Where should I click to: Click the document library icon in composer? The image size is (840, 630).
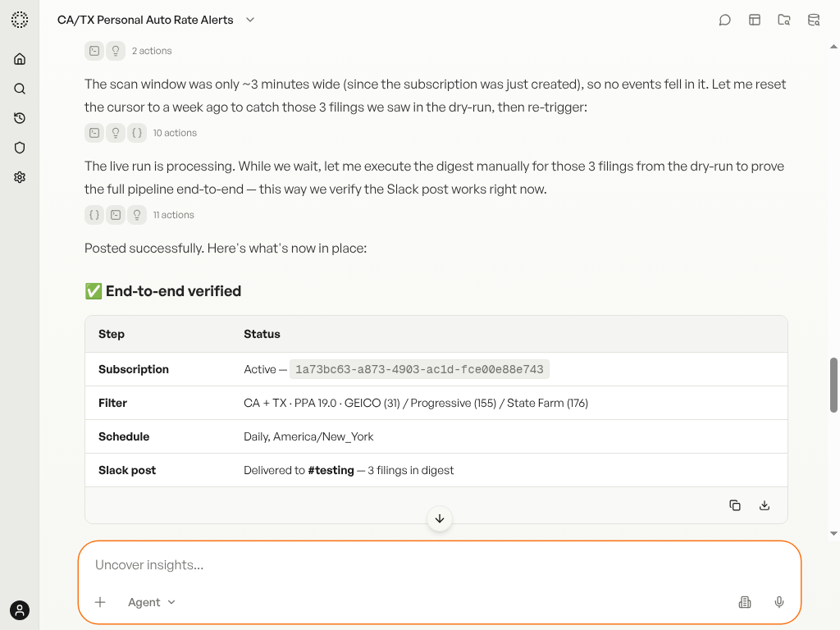point(745,602)
